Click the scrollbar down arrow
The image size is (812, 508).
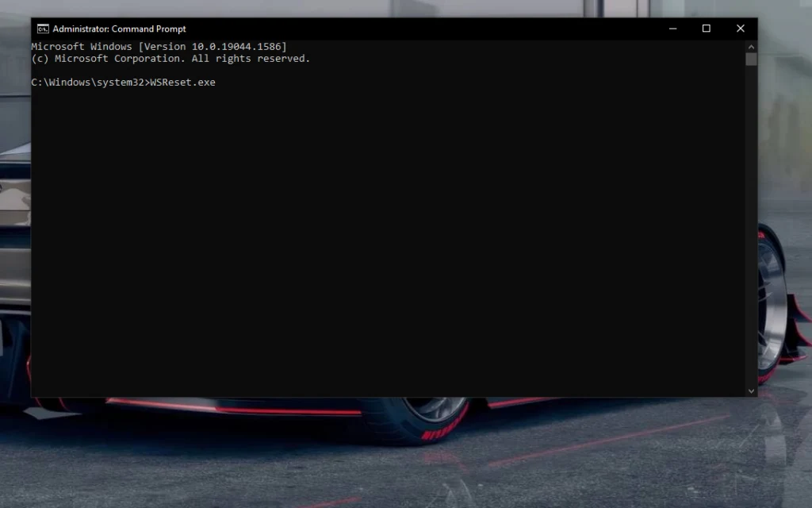(x=751, y=391)
